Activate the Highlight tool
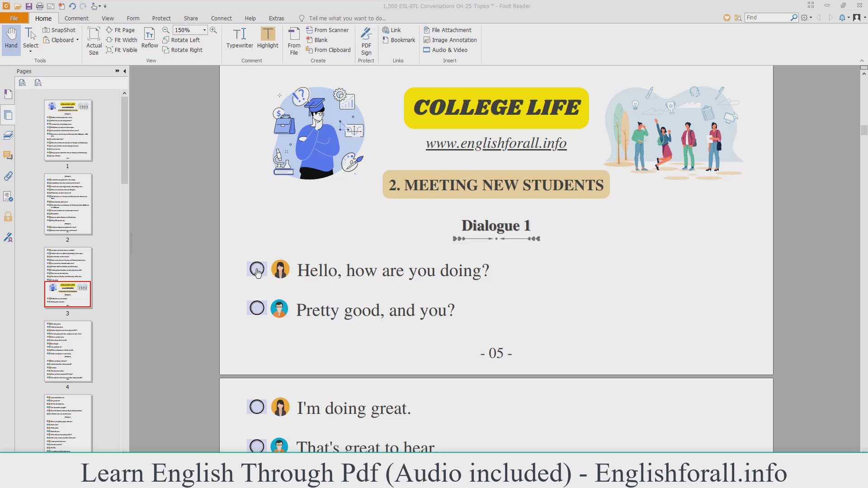Image resolution: width=868 pixels, height=488 pixels. 268,38
